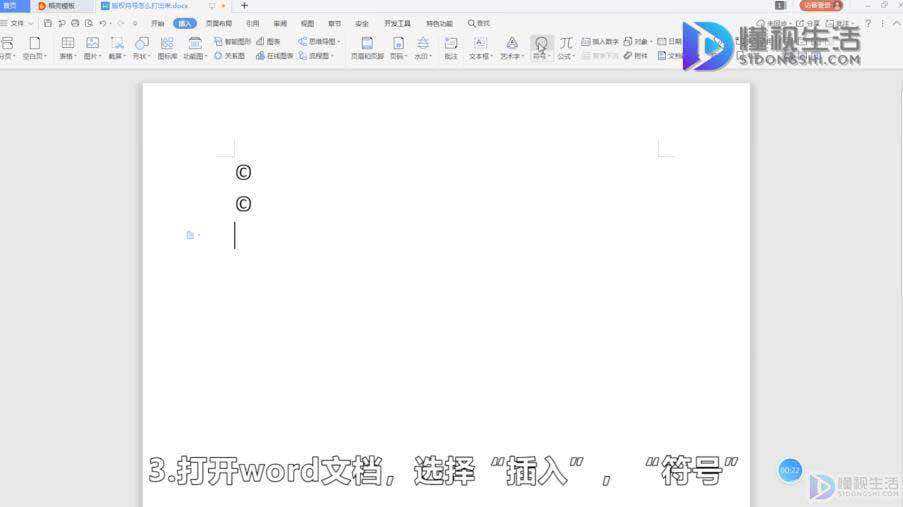903x507 pixels.
Task: Click the Symbol (符号) icon in the ribbon
Action: point(541,48)
